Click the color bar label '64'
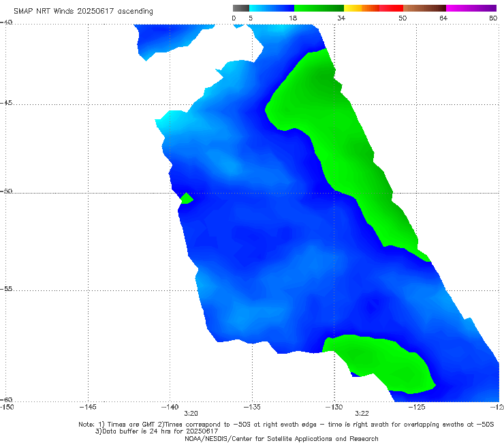 coord(443,18)
